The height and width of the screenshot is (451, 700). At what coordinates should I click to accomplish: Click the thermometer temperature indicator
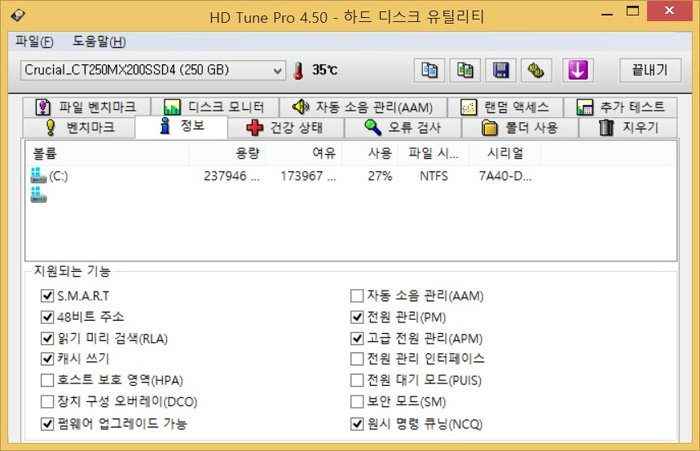coord(298,71)
